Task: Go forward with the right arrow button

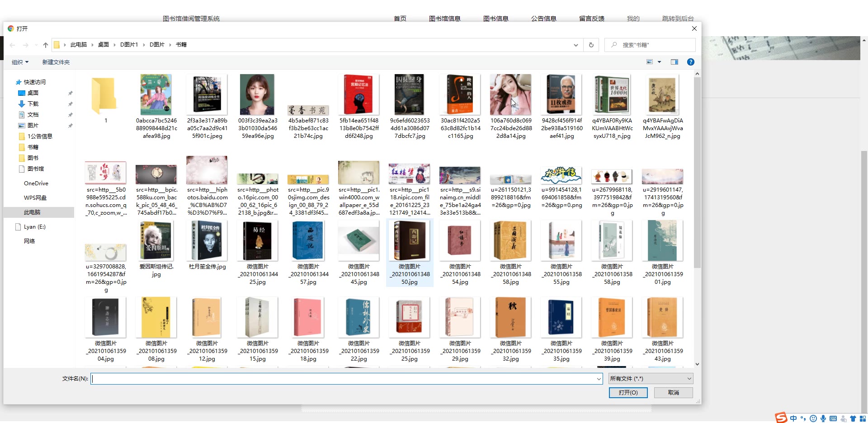Action: [26, 45]
